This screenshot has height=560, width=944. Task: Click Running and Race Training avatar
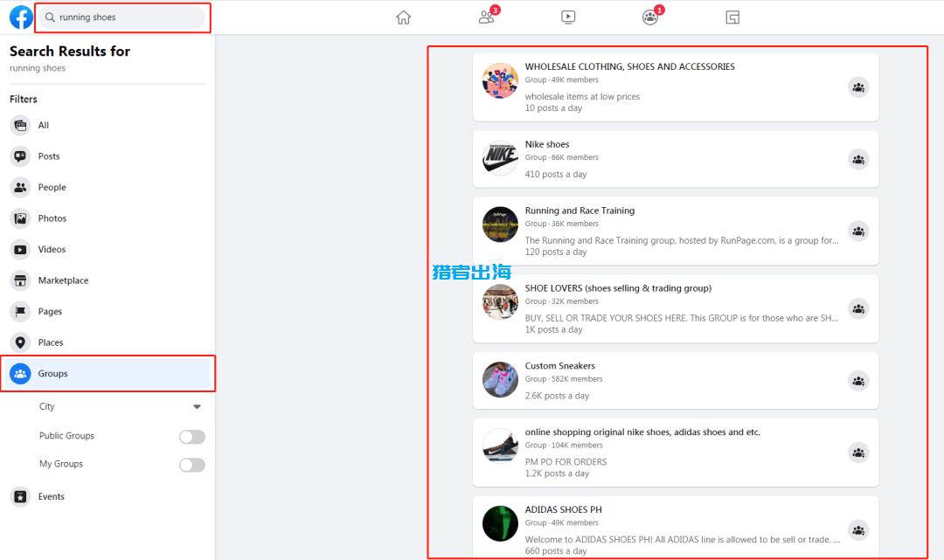pos(500,225)
